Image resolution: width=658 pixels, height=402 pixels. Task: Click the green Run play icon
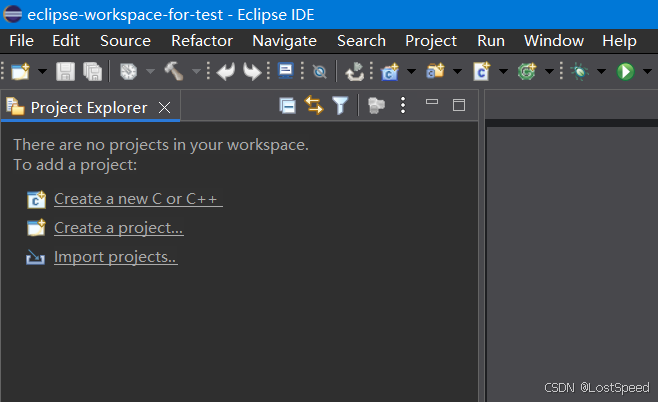coord(625,72)
